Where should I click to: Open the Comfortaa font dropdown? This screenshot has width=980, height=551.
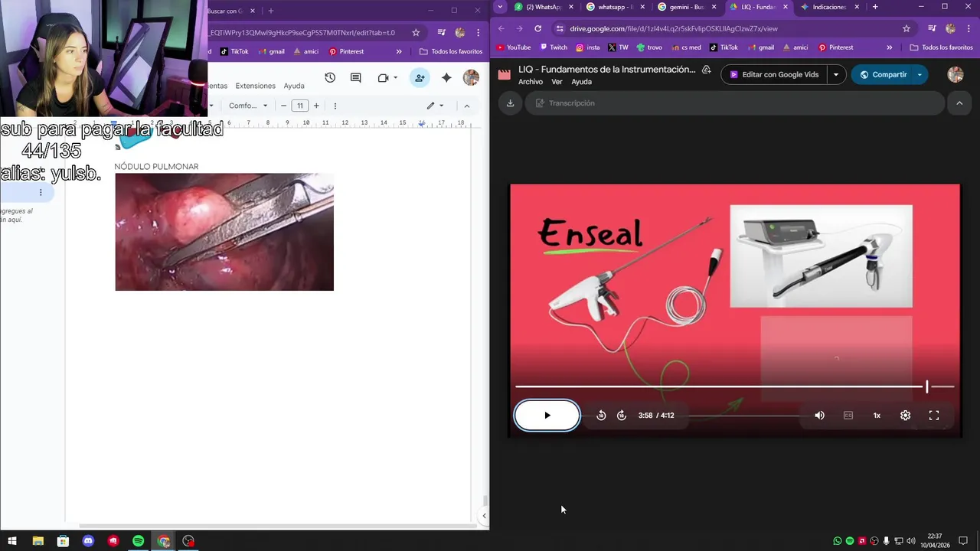248,106
